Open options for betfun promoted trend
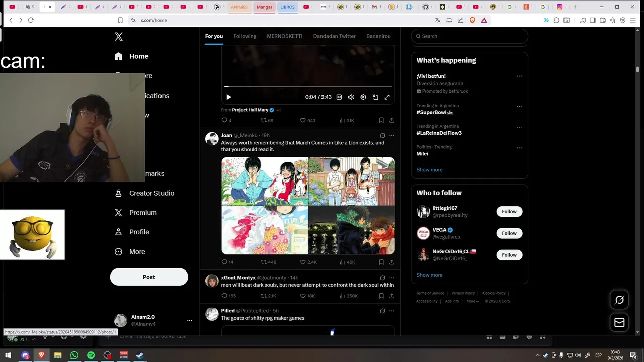 pos(519,76)
